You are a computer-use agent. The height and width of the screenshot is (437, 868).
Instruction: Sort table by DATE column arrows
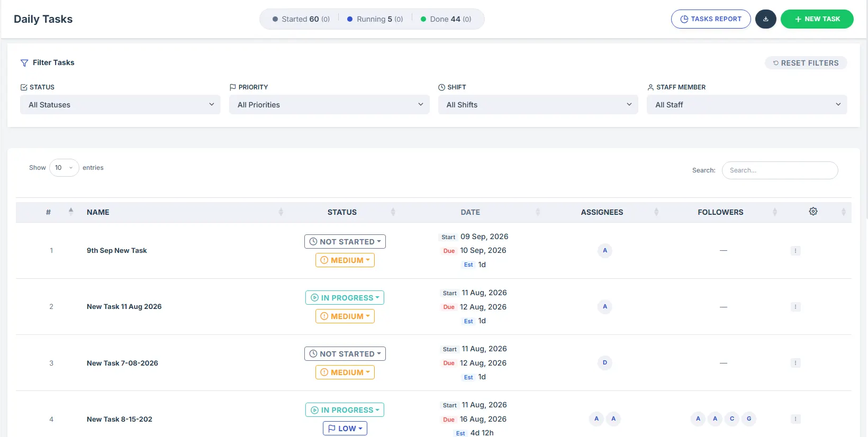[538, 212]
